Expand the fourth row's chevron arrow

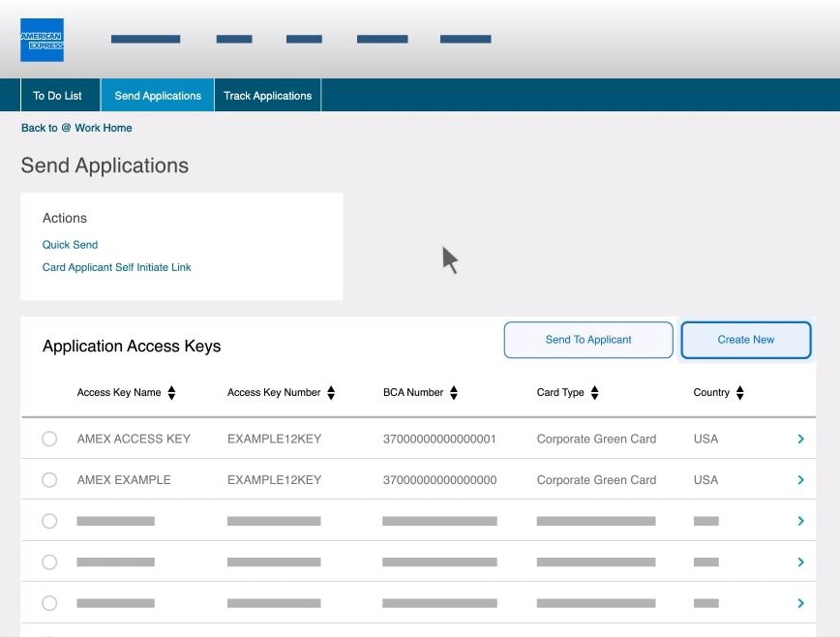(x=800, y=562)
